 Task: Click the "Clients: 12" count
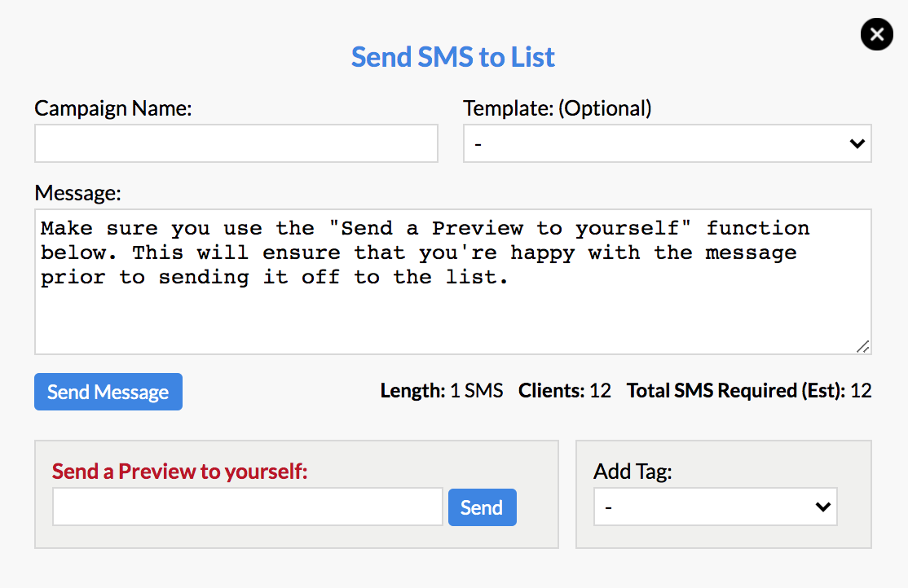(565, 391)
